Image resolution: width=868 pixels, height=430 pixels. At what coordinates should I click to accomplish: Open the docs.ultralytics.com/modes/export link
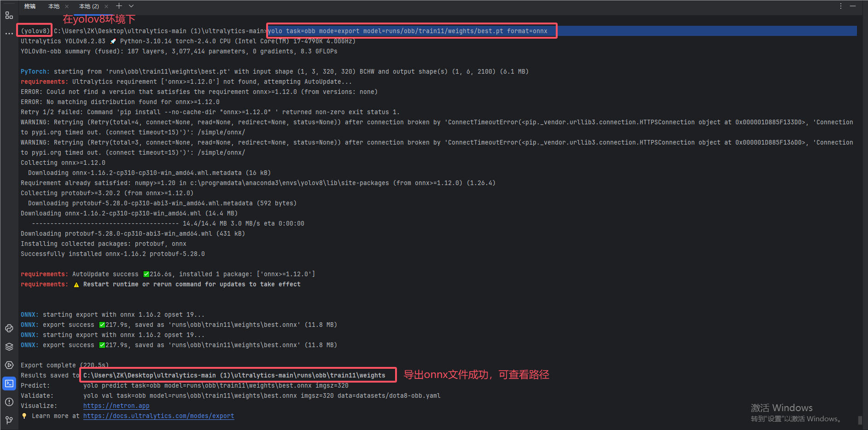158,416
